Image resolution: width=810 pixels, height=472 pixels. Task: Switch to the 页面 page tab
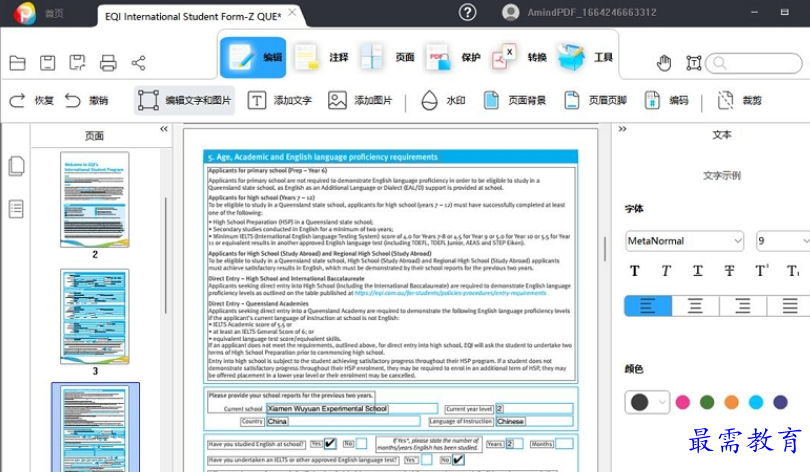[x=387, y=57]
